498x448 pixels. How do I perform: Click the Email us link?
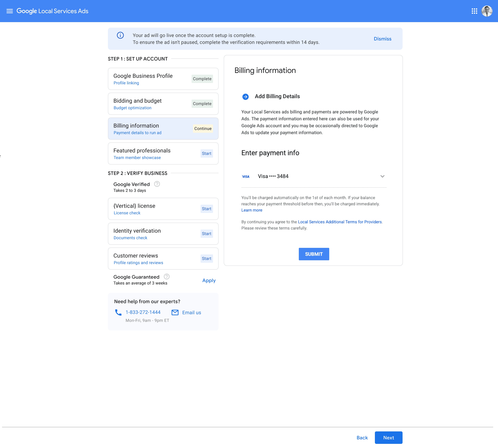[x=191, y=312]
